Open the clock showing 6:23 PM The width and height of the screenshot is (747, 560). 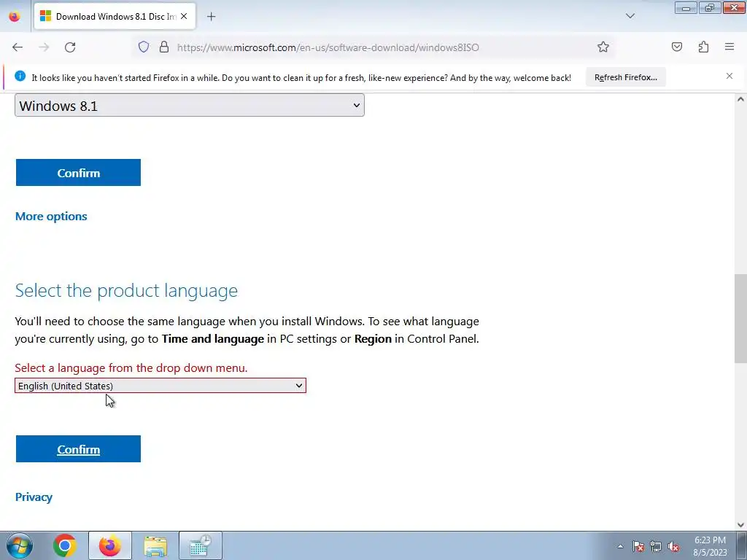[710, 546]
